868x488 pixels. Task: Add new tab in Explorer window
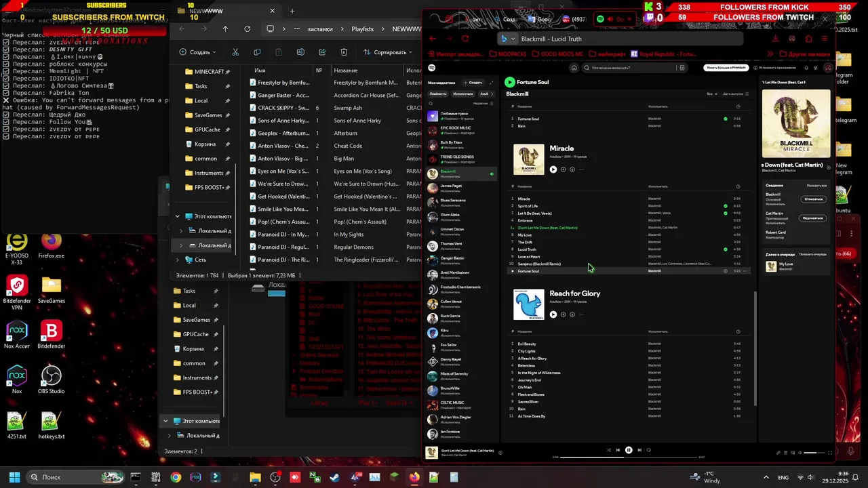tap(292, 11)
